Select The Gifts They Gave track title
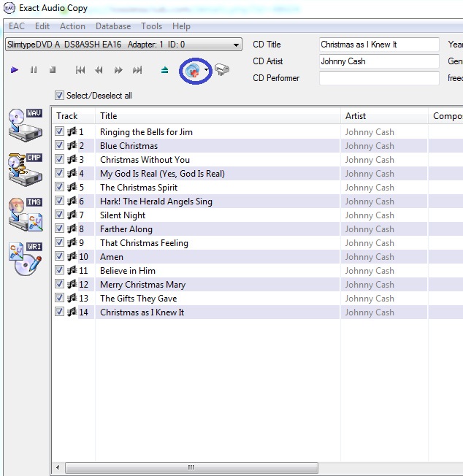This screenshot has height=476, width=463. [139, 299]
